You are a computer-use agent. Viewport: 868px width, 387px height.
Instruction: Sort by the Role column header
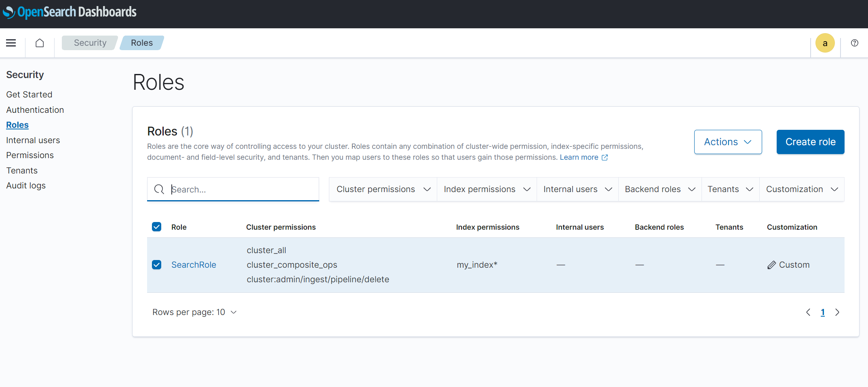pyautogui.click(x=179, y=227)
